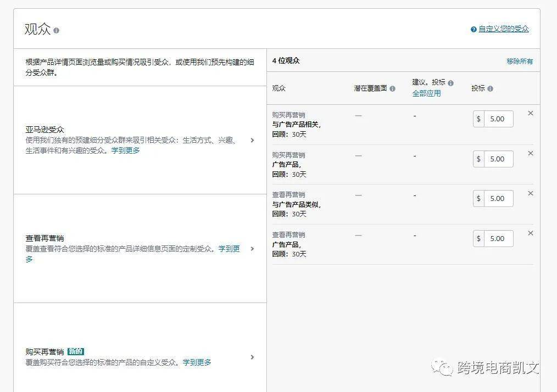Edit bid field for 查看再营销 与广告产品类似

pyautogui.click(x=498, y=199)
